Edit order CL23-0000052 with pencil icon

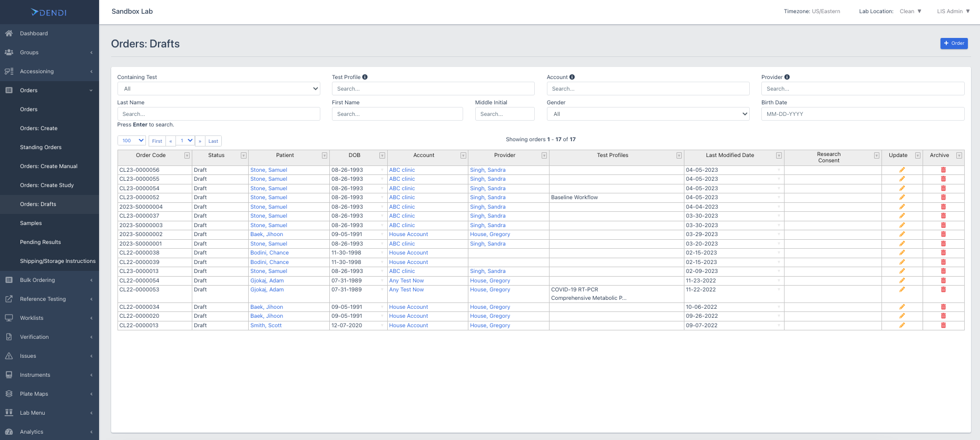pos(902,197)
